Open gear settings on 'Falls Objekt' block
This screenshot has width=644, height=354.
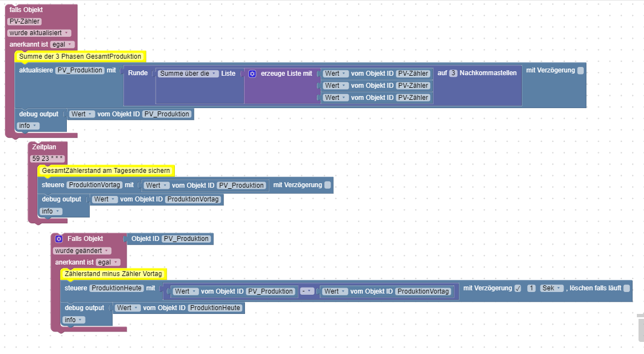(x=59, y=239)
